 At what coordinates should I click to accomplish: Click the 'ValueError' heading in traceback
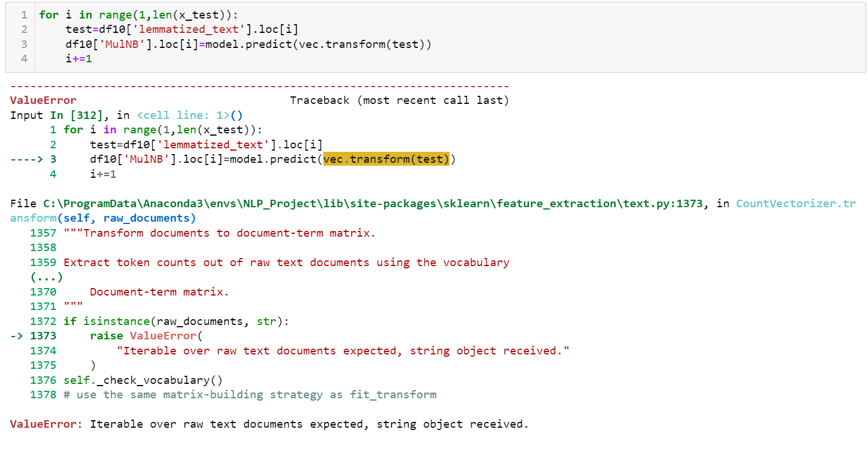43,100
